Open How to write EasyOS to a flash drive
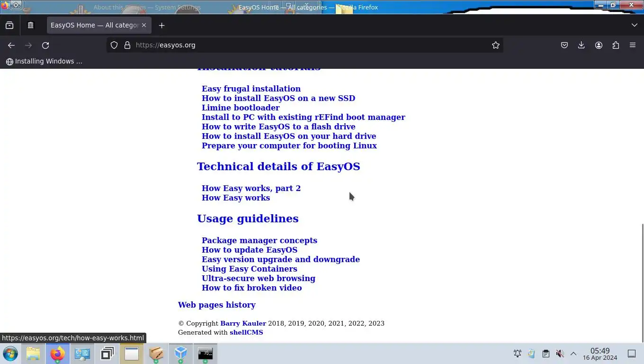 point(278,127)
